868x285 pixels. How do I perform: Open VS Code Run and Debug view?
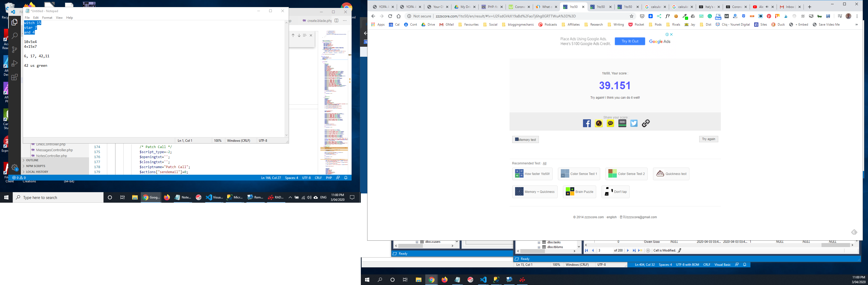pyautogui.click(x=14, y=63)
